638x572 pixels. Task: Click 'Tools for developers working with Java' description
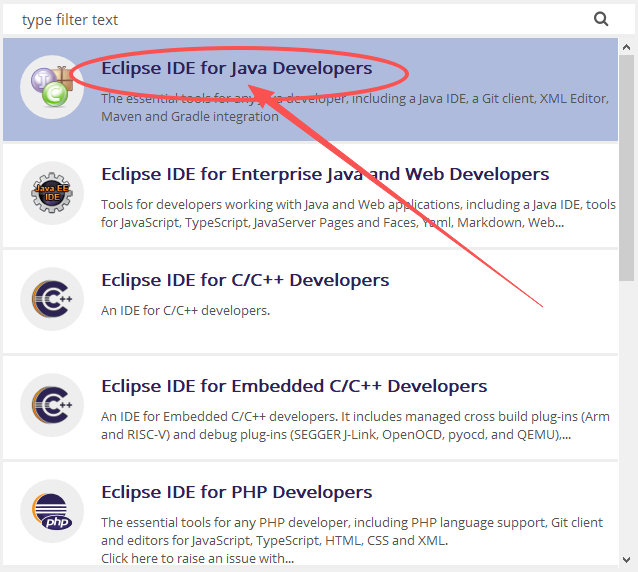(x=358, y=205)
